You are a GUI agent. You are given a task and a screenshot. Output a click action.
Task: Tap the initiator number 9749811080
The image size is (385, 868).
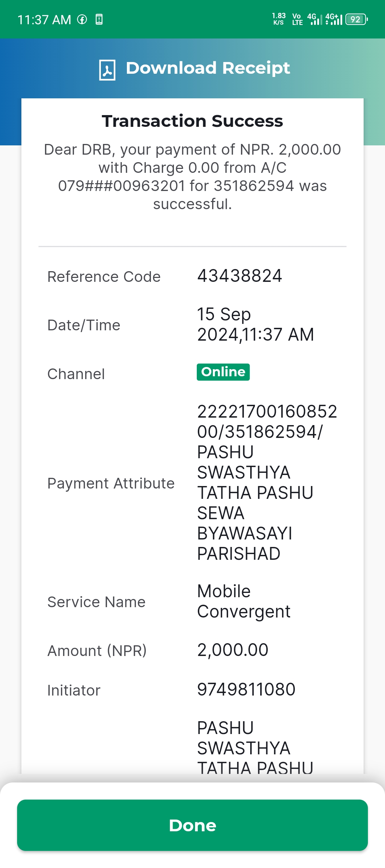246,689
